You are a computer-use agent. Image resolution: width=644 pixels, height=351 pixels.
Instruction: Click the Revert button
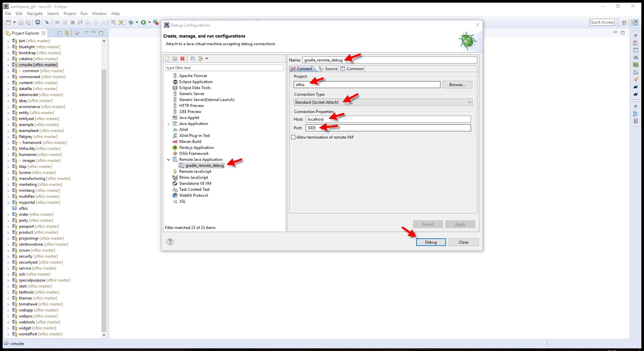[x=428, y=224]
